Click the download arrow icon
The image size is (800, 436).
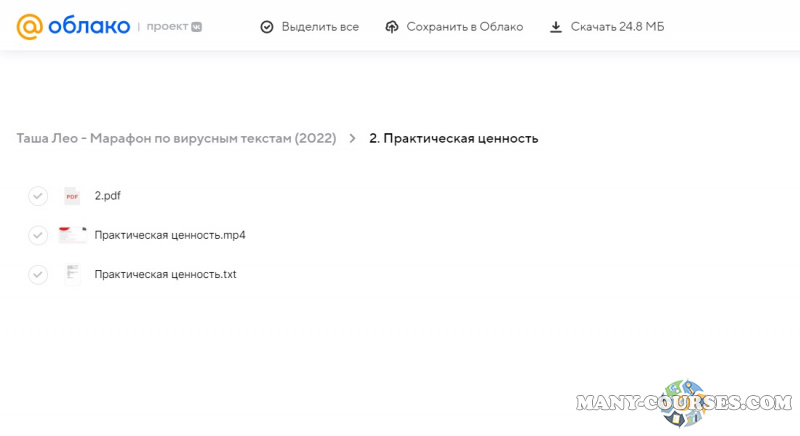(x=556, y=27)
